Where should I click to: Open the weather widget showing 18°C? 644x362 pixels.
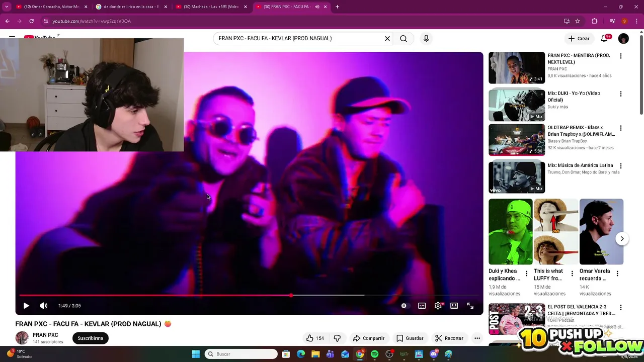[19, 354]
